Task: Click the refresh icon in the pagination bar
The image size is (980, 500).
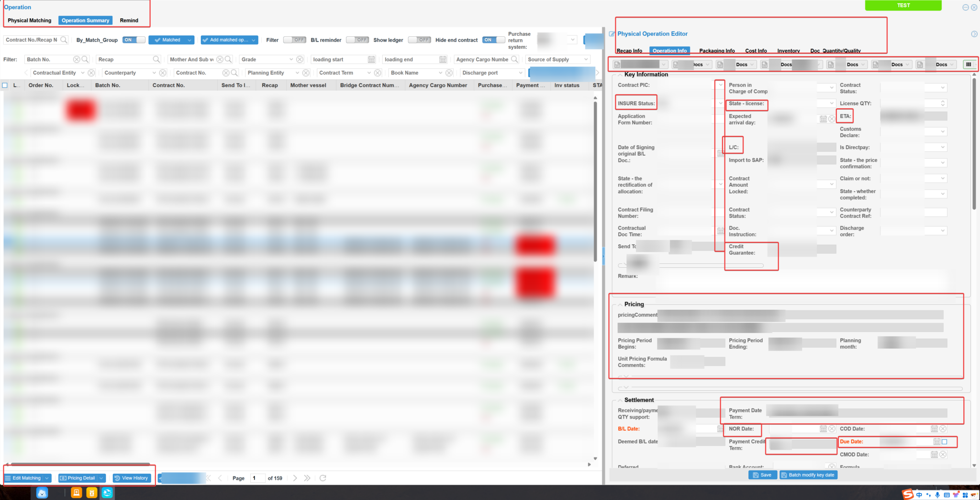Action: click(x=323, y=478)
